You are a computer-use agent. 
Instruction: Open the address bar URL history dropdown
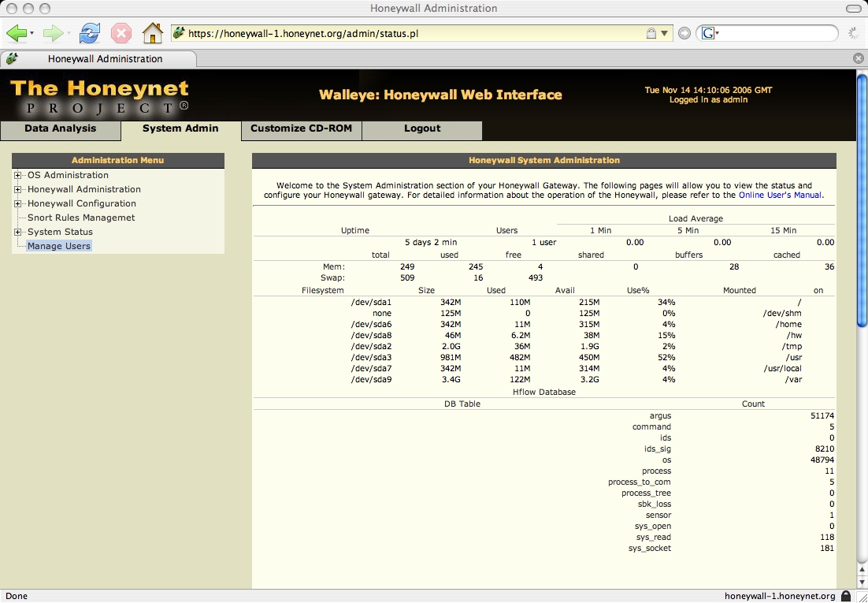coord(665,33)
